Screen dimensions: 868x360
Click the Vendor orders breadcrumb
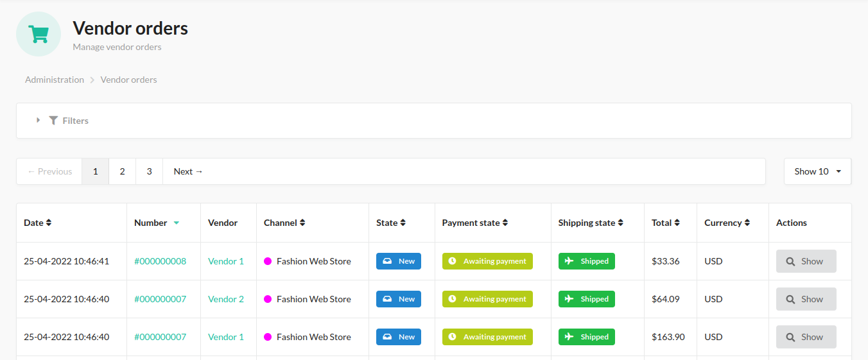tap(128, 80)
